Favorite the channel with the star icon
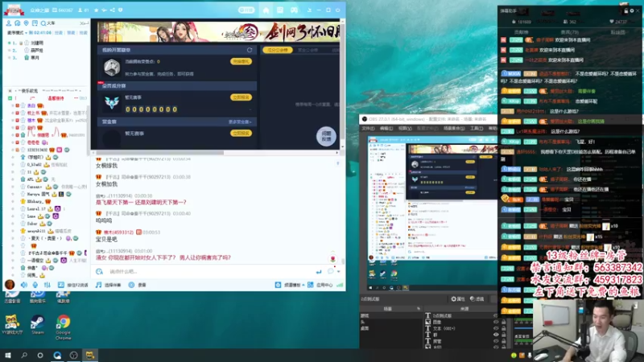This screenshot has width=644, height=362. tap(96, 10)
